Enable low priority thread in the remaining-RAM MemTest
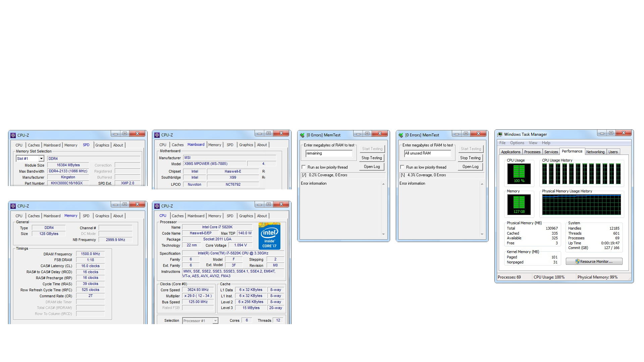The width and height of the screenshot is (644, 362). pos(304,167)
